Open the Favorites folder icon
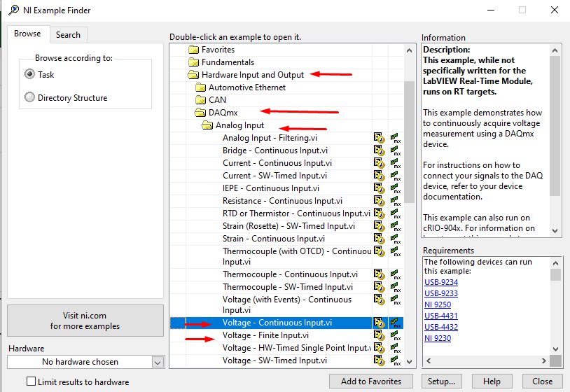This screenshot has width=570, height=392. [194, 50]
